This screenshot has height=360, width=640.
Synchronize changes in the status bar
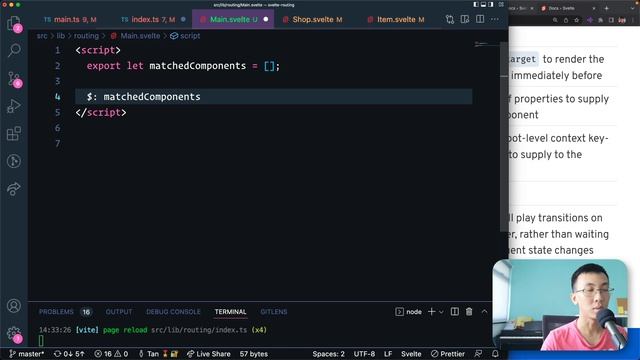pos(69,354)
